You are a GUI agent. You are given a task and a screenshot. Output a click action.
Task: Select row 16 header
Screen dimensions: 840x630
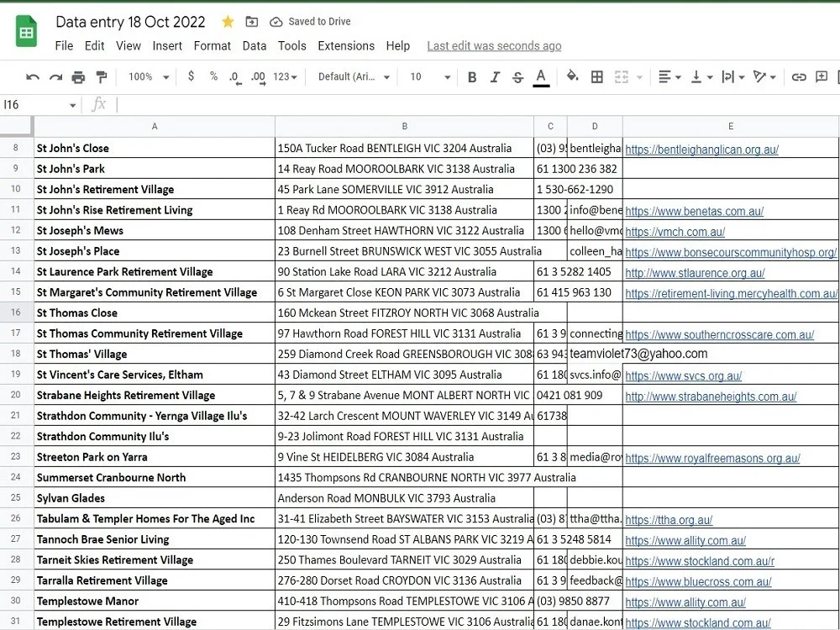point(16,312)
